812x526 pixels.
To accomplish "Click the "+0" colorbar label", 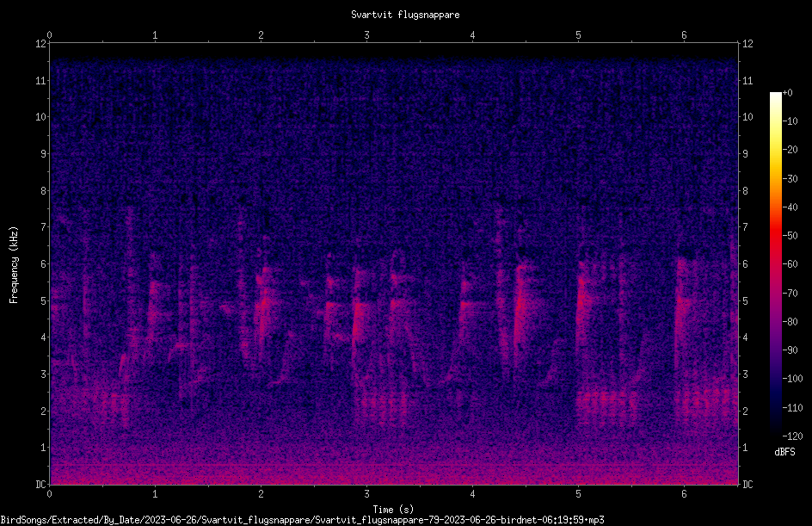I will [787, 93].
